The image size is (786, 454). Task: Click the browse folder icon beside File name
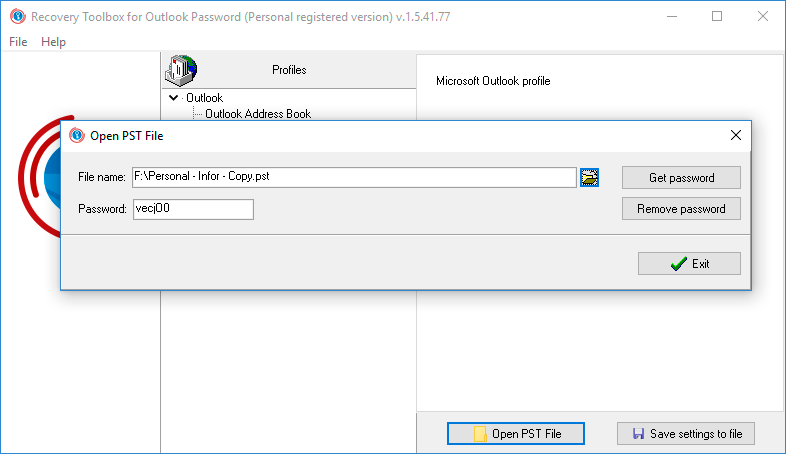pyautogui.click(x=590, y=177)
